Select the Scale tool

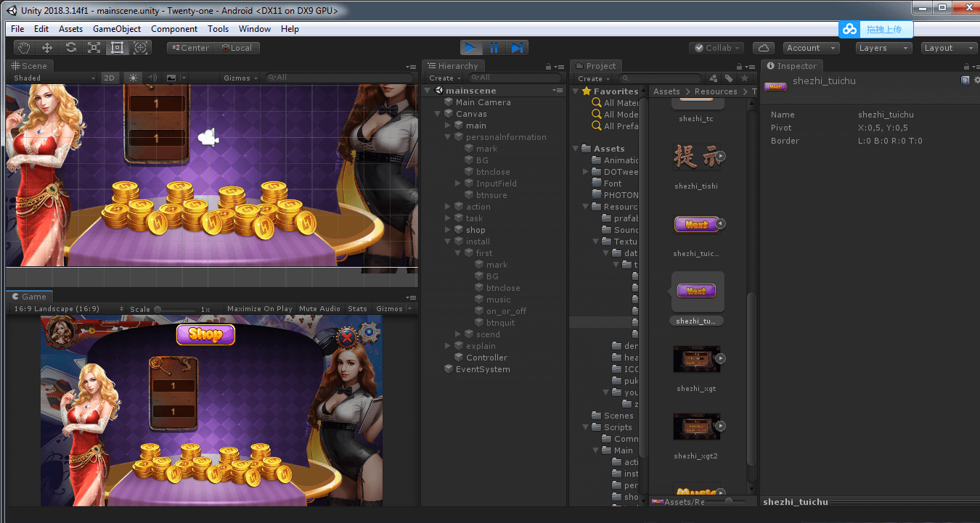pyautogui.click(x=94, y=48)
